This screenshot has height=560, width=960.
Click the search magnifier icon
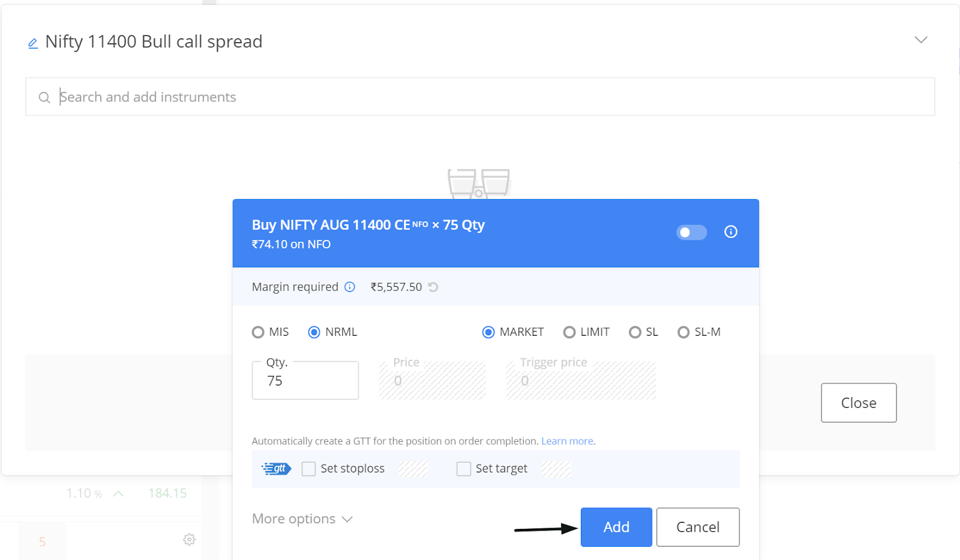pos(44,97)
